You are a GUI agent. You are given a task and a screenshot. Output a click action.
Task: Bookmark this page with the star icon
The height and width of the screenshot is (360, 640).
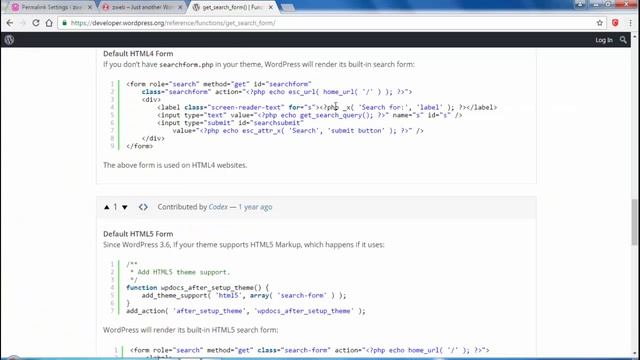[x=600, y=23]
